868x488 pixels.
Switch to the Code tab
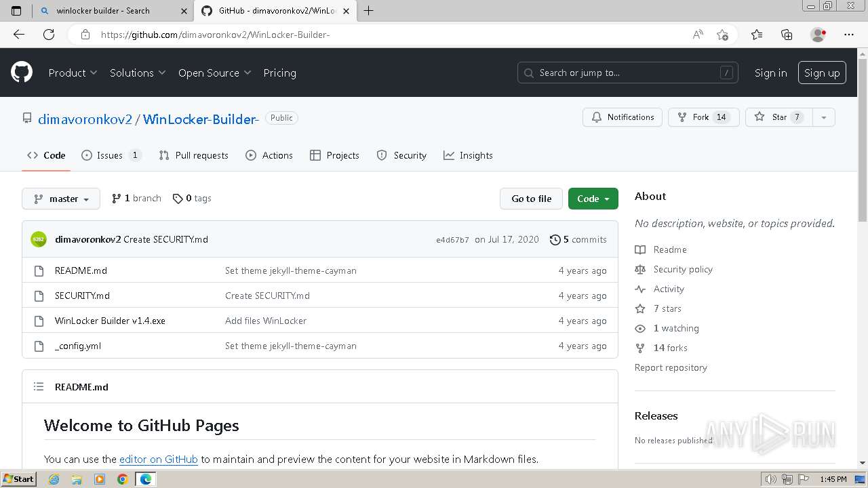(x=46, y=155)
